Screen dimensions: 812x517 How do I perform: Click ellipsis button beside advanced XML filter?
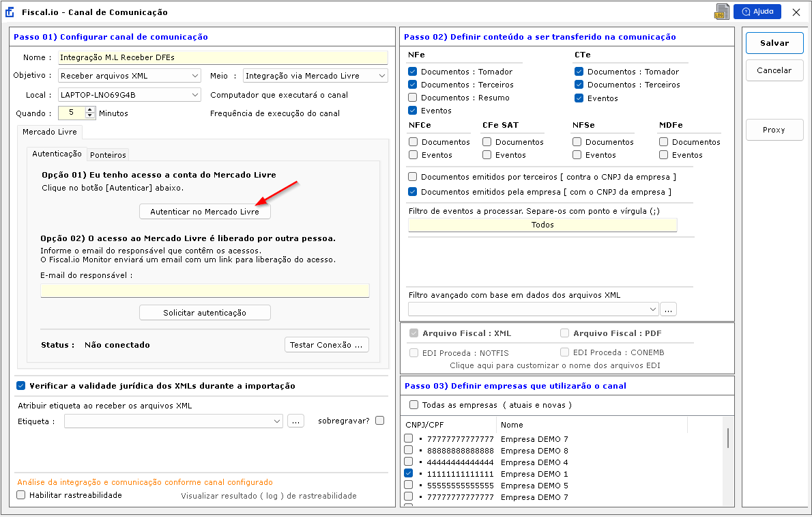668,309
